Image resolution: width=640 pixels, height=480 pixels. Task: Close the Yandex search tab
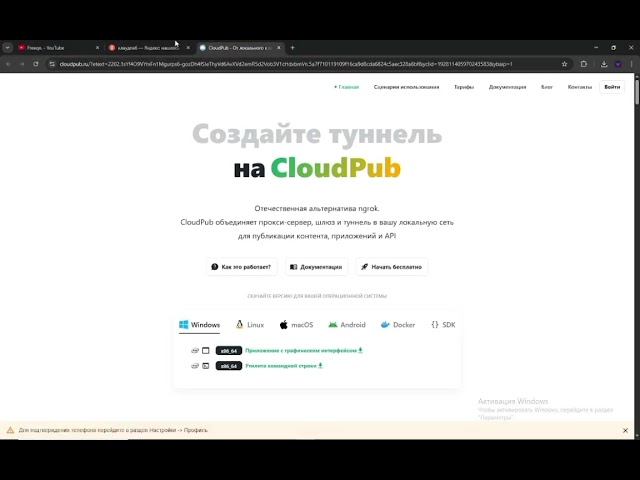click(x=188, y=48)
